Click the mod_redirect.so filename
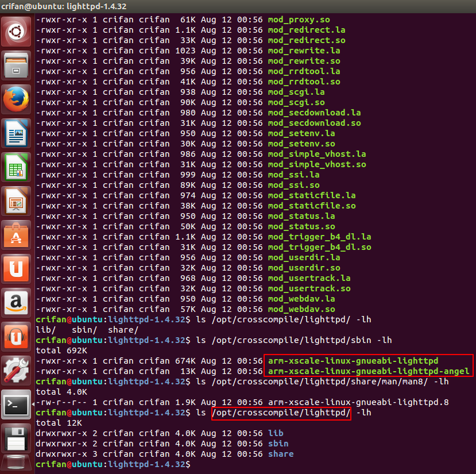Screen dimensions: 476x474 [307, 40]
